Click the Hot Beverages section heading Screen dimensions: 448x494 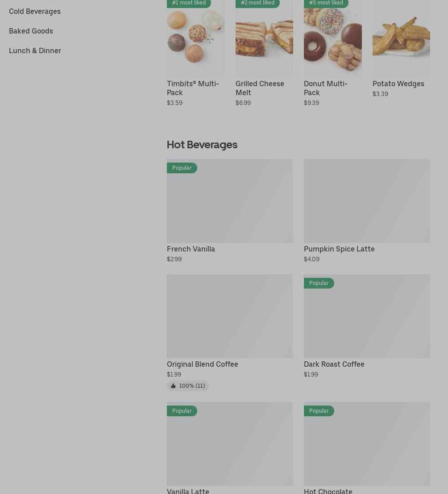click(x=202, y=145)
